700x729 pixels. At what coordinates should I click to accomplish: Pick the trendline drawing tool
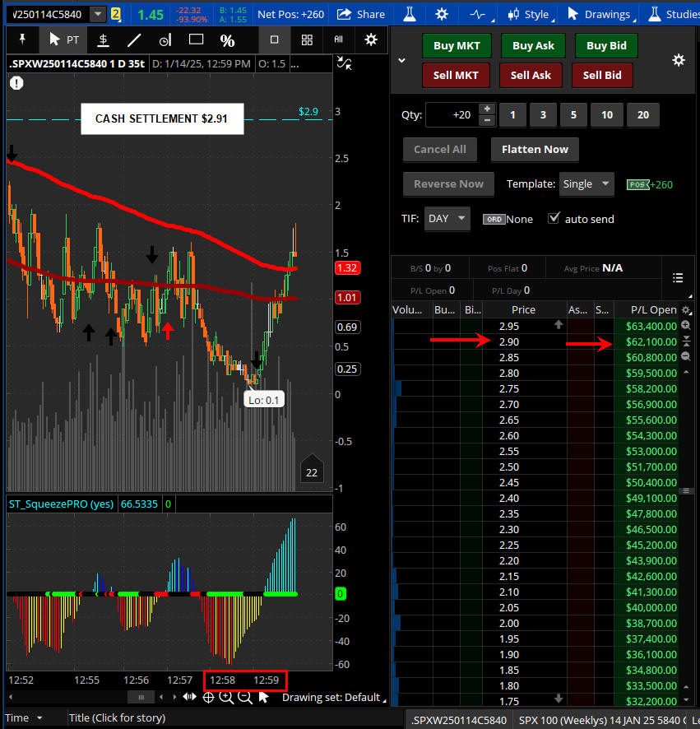click(x=134, y=39)
